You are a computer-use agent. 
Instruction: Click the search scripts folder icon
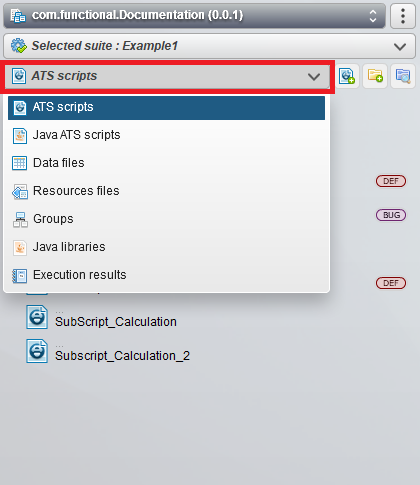(x=403, y=76)
